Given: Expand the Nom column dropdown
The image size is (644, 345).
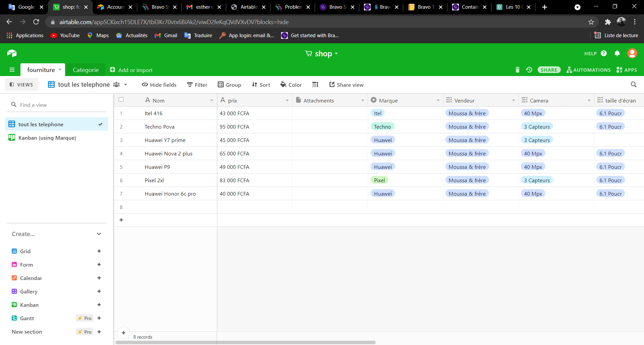Looking at the screenshot, I should 212,100.
